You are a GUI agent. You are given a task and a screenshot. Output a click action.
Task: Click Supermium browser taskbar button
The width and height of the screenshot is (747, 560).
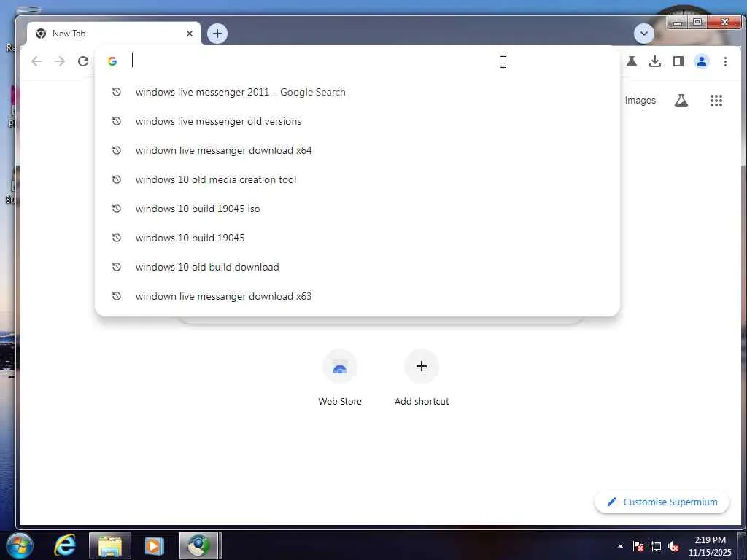[x=198, y=545]
